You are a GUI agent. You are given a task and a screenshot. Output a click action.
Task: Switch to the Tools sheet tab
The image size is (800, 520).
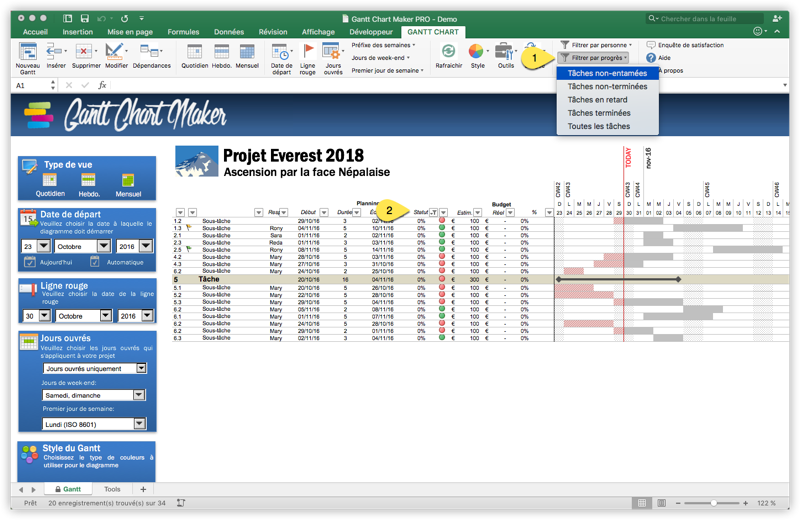click(112, 489)
